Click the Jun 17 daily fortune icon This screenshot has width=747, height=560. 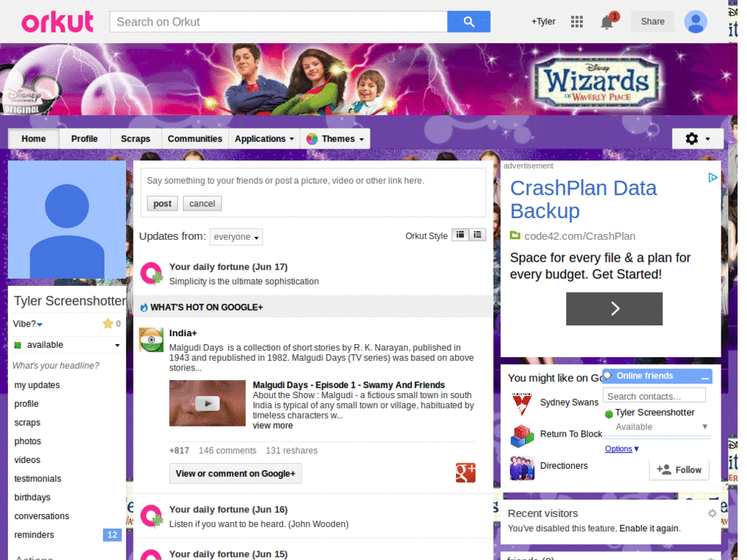tap(152, 273)
